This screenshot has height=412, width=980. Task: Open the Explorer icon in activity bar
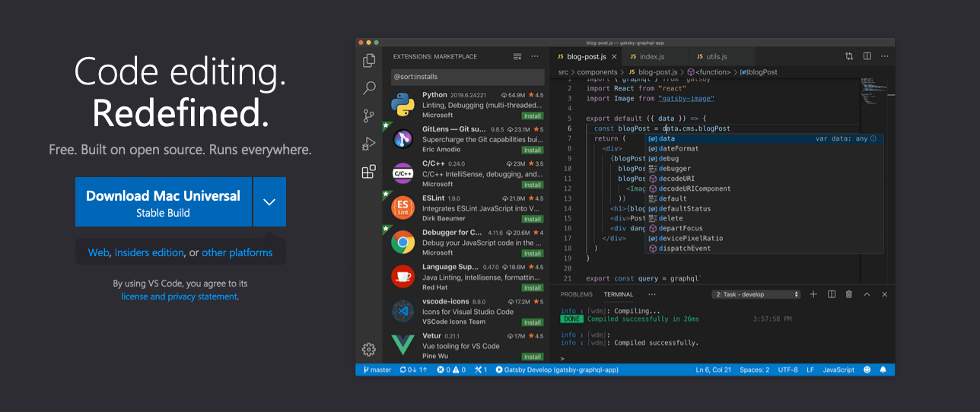(x=369, y=60)
